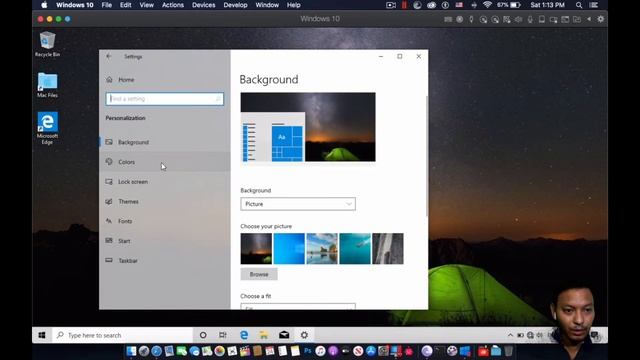Image resolution: width=640 pixels, height=360 pixels.
Task: Select Taskbar in Personalization sidebar
Action: 164,260
